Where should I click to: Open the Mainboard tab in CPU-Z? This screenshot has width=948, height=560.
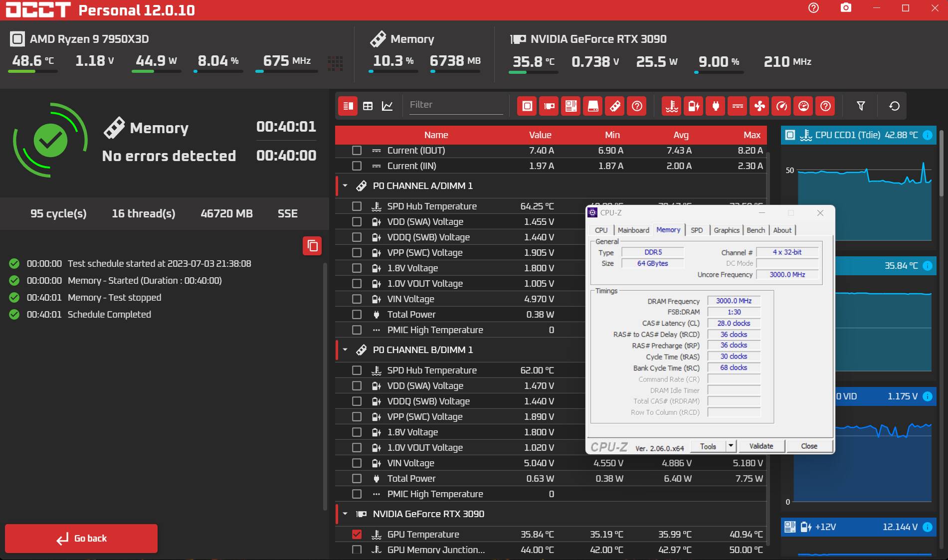[633, 230]
